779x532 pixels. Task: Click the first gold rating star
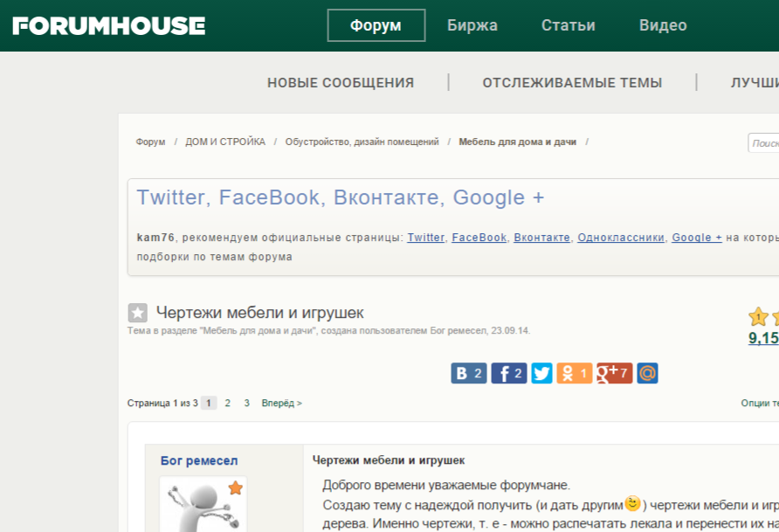(758, 316)
